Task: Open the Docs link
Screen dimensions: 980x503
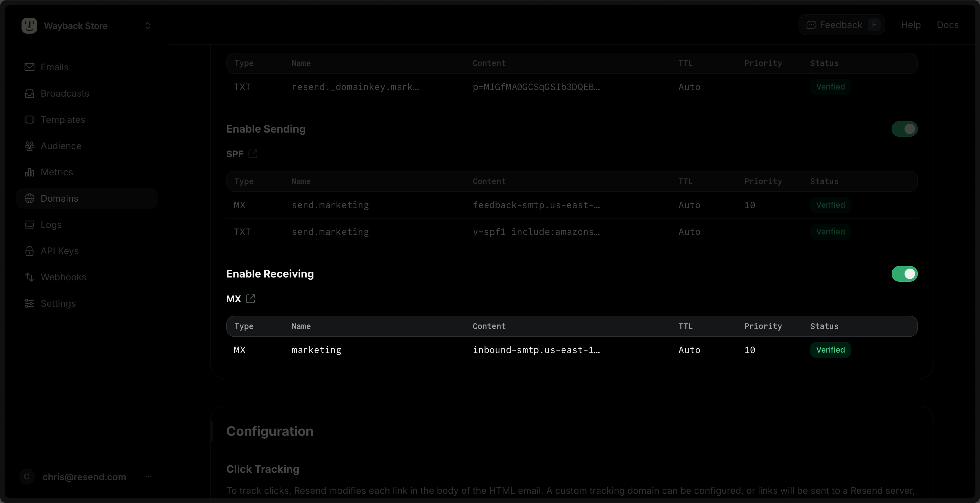Action: 947,25
